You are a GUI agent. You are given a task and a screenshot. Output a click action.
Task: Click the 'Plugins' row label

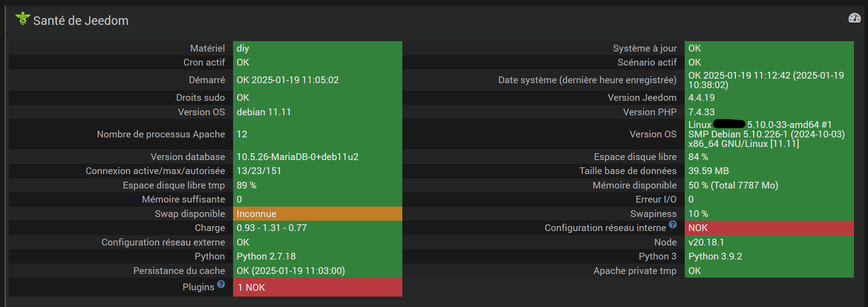point(198,287)
